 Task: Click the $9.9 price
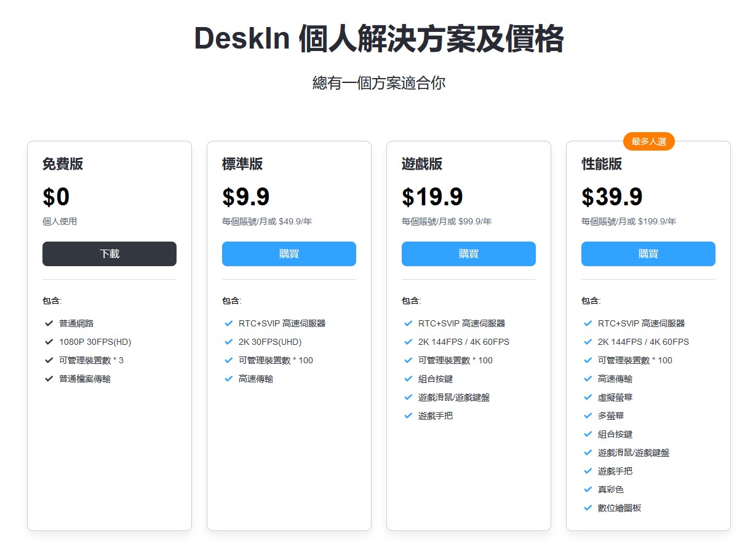click(246, 197)
